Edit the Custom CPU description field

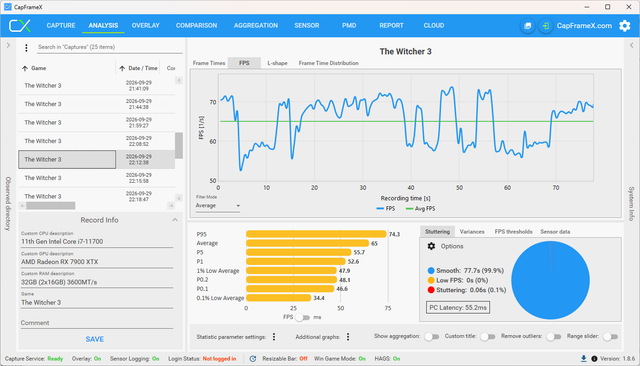[x=97, y=242]
